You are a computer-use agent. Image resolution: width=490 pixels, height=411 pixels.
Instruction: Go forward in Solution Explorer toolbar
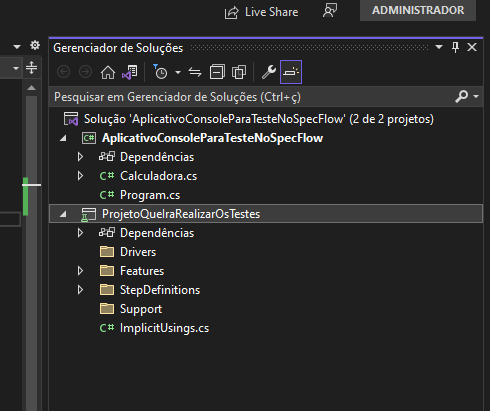point(85,72)
